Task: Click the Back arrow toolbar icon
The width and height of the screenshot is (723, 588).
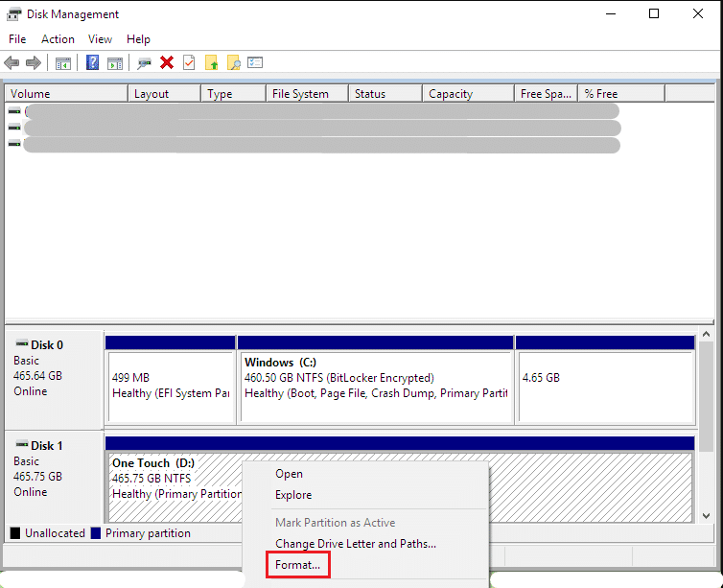Action: click(x=12, y=63)
